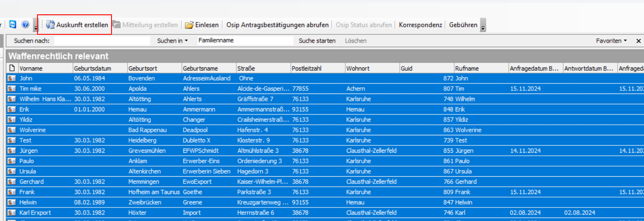Screen dimensions: 644x221
Task: Expand the overflow arrow beside help icon
Action: point(35,27)
